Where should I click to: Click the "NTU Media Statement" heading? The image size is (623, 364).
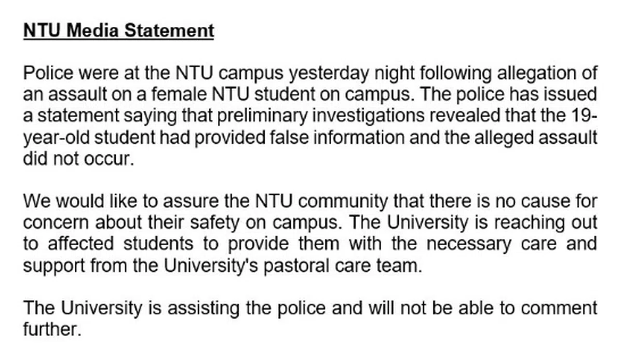118,31
